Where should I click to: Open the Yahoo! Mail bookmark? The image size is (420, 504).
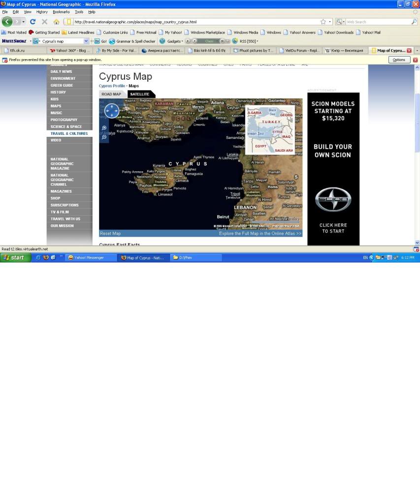[368, 32]
